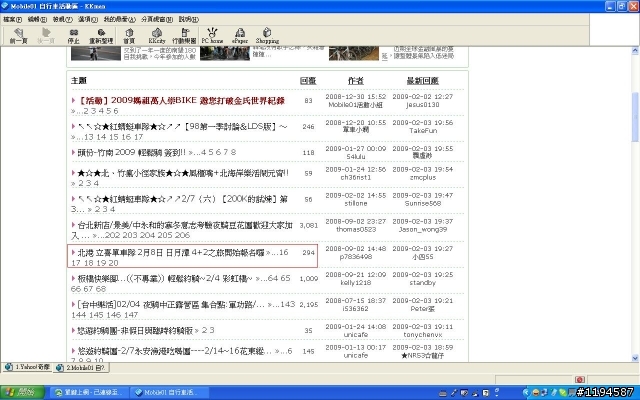This screenshot has width=640, height=400.
Task: Open the 悠遊約騎團-2/7永安漁港 thread
Action: [x=174, y=351]
